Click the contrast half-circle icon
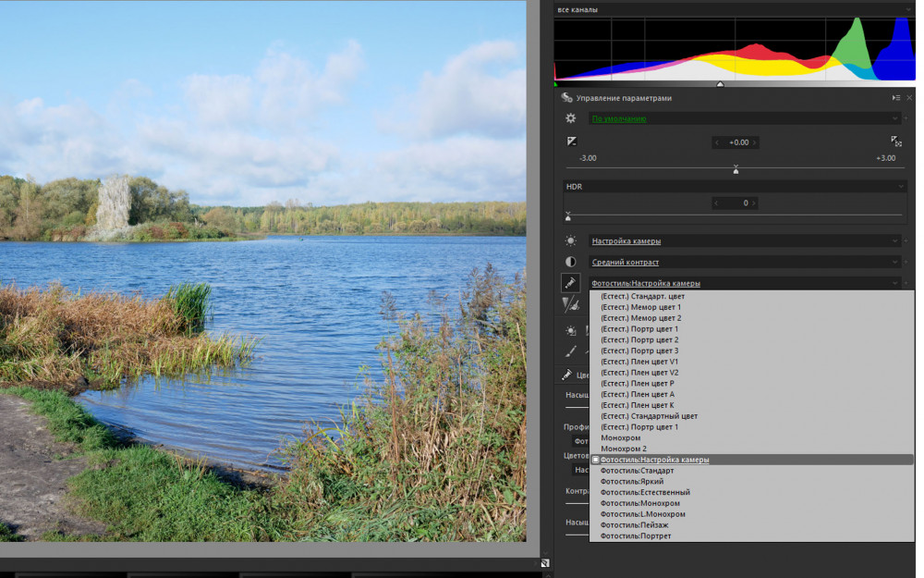The image size is (924, 578). (x=571, y=262)
